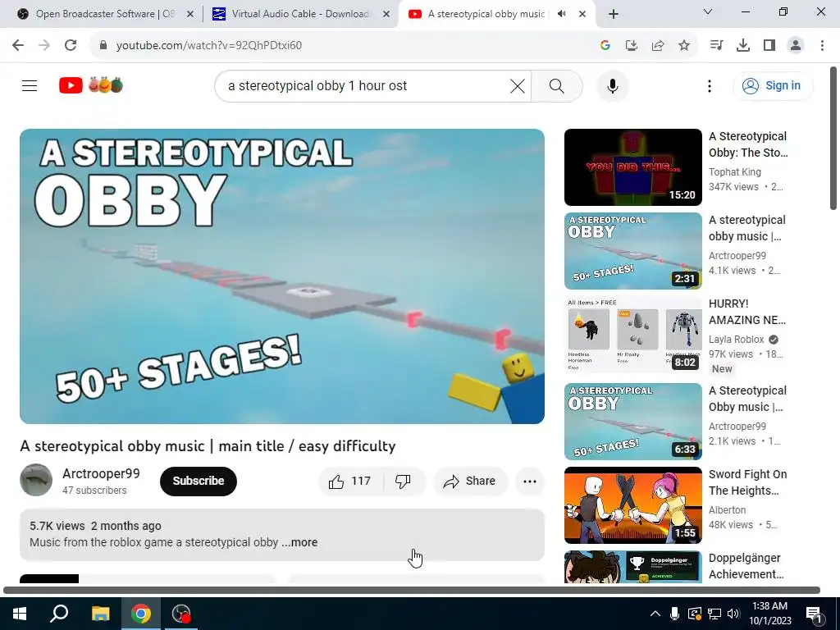Open Chrome downloads
This screenshot has height=630, width=840.
click(x=743, y=46)
